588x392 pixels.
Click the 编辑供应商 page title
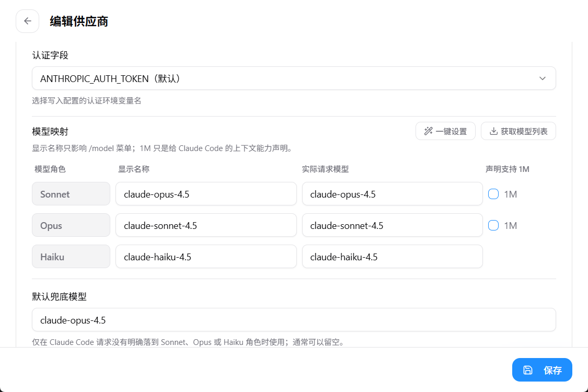coord(79,21)
